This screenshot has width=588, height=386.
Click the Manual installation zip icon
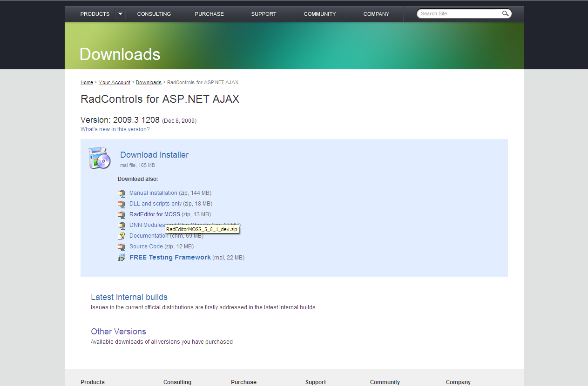122,193
